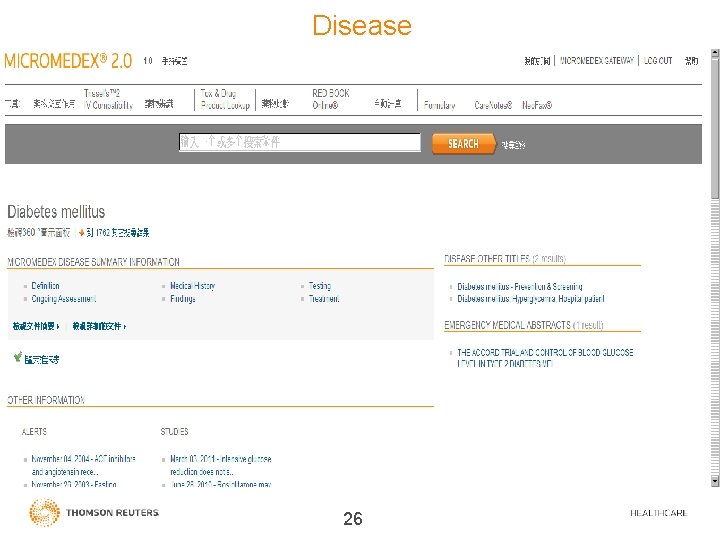Open THE ACCORD TRIAL emergency abstract link

pyautogui.click(x=545, y=358)
